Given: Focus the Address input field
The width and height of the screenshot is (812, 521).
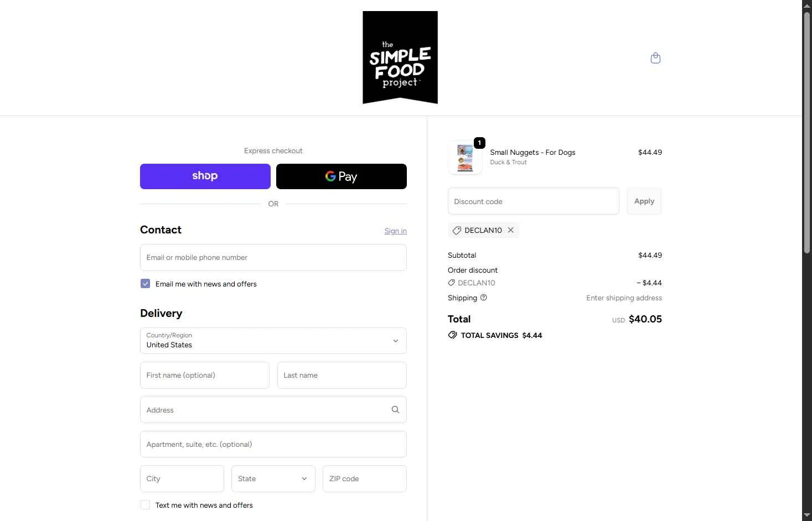Looking at the screenshot, I should pos(273,410).
